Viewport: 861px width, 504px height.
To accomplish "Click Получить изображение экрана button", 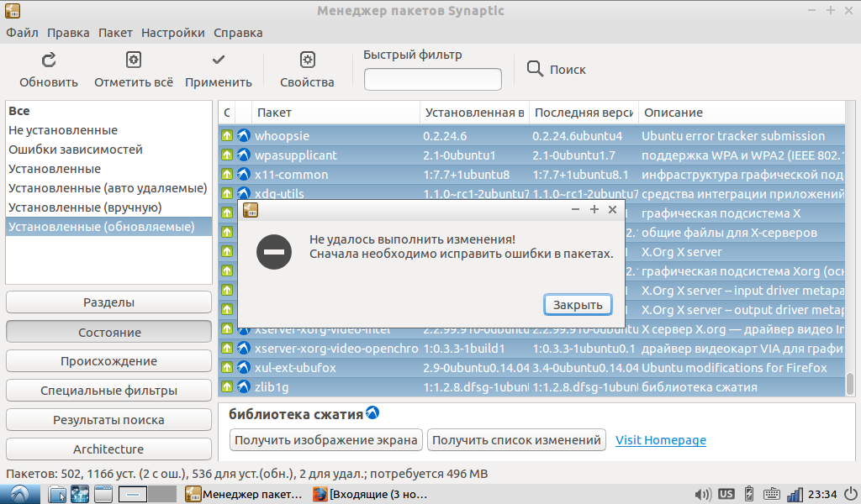I will [x=326, y=440].
